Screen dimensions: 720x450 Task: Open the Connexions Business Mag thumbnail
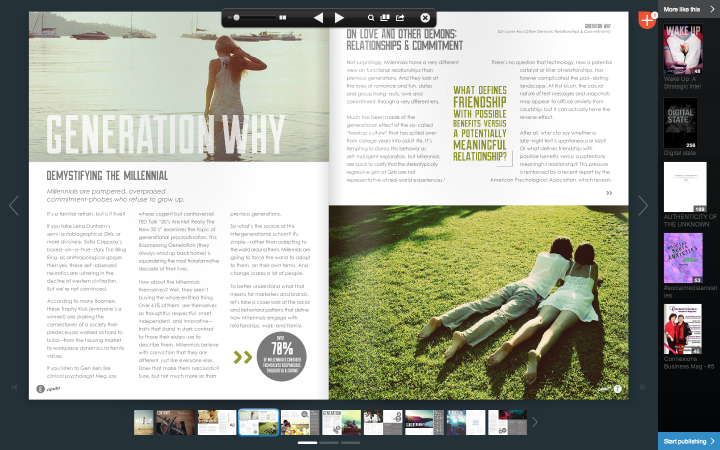pyautogui.click(x=682, y=329)
